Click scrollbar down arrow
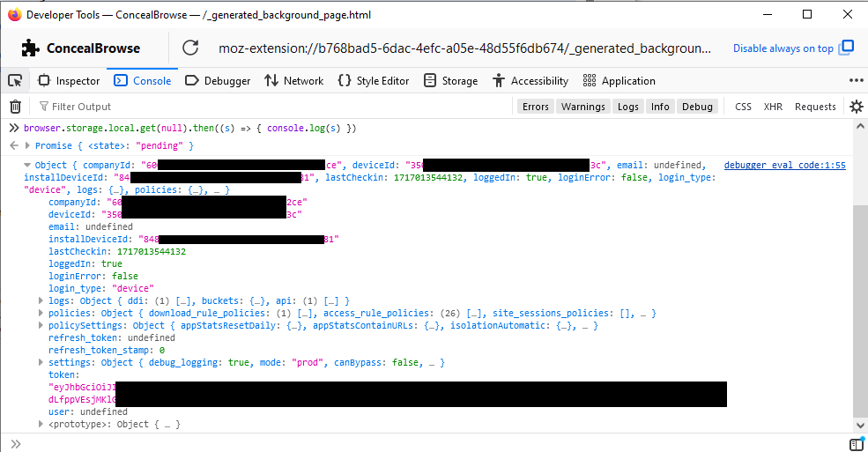 pyautogui.click(x=860, y=426)
